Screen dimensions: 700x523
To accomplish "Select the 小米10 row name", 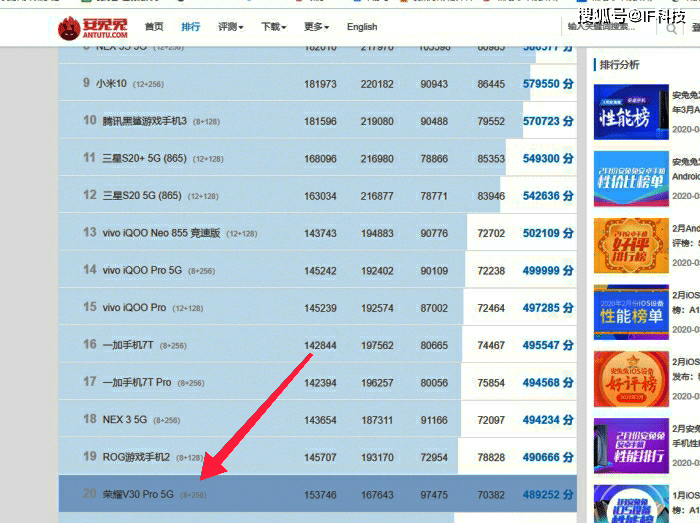I will [111, 83].
